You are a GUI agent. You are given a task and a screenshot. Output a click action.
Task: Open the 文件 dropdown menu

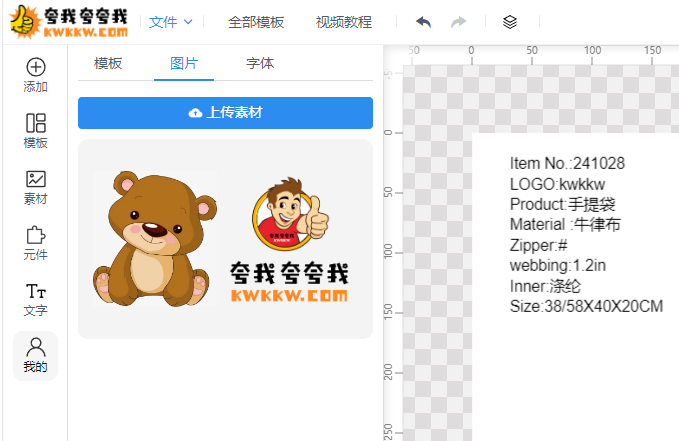click(x=171, y=22)
